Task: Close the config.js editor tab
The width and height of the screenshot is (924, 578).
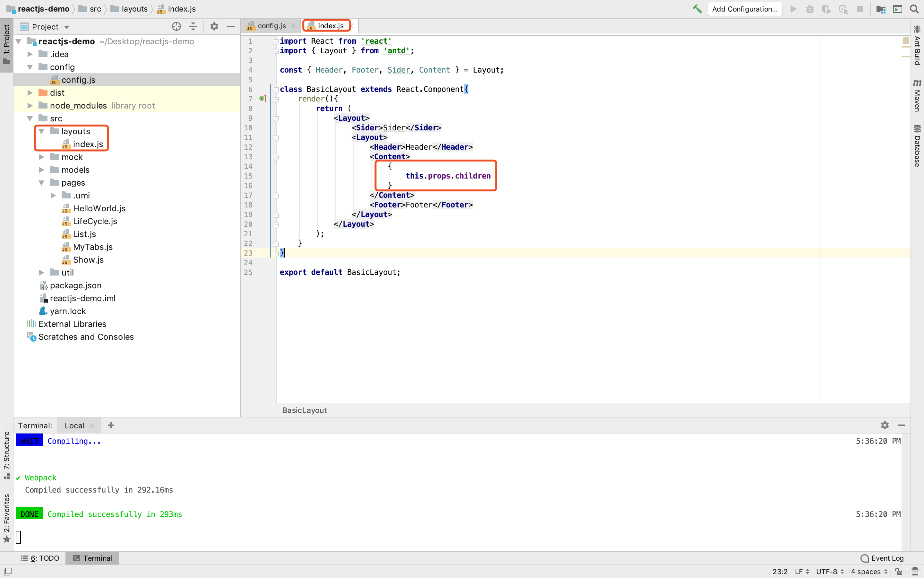Action: point(293,26)
